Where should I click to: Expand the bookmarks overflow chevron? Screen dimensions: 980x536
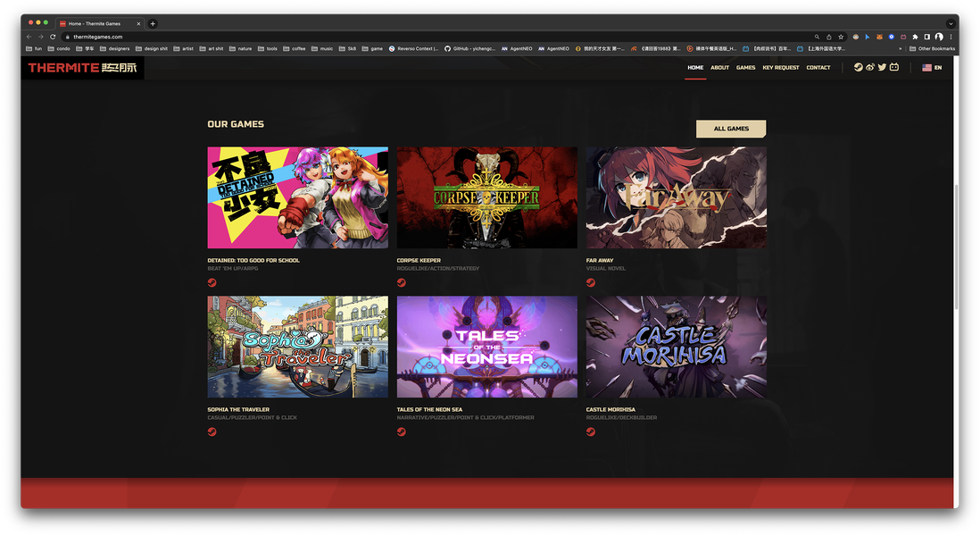pos(900,49)
